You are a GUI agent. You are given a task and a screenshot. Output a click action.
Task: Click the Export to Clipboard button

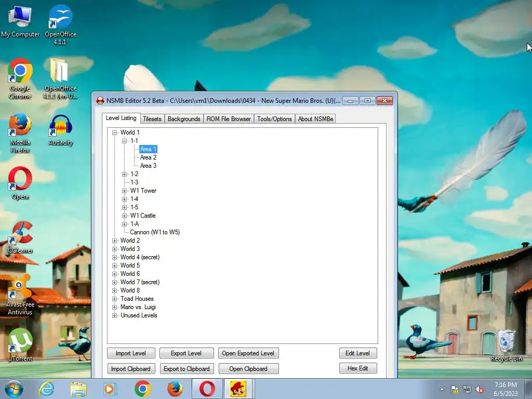pos(187,369)
